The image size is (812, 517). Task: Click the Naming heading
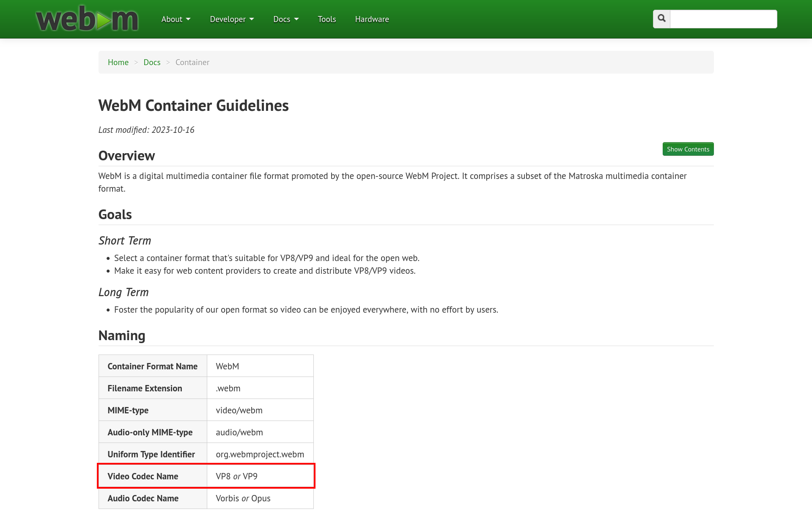coord(122,335)
